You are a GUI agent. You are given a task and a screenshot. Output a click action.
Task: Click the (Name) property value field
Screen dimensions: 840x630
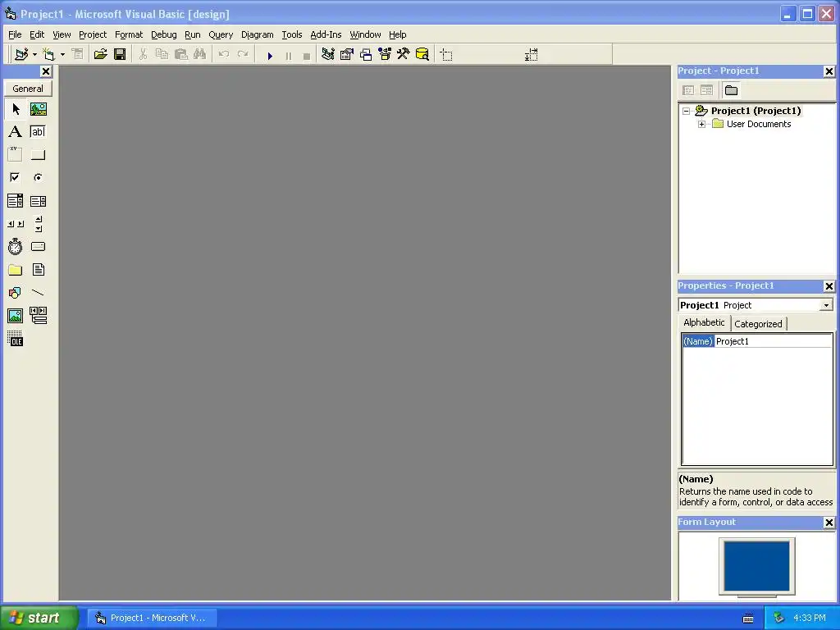click(773, 341)
